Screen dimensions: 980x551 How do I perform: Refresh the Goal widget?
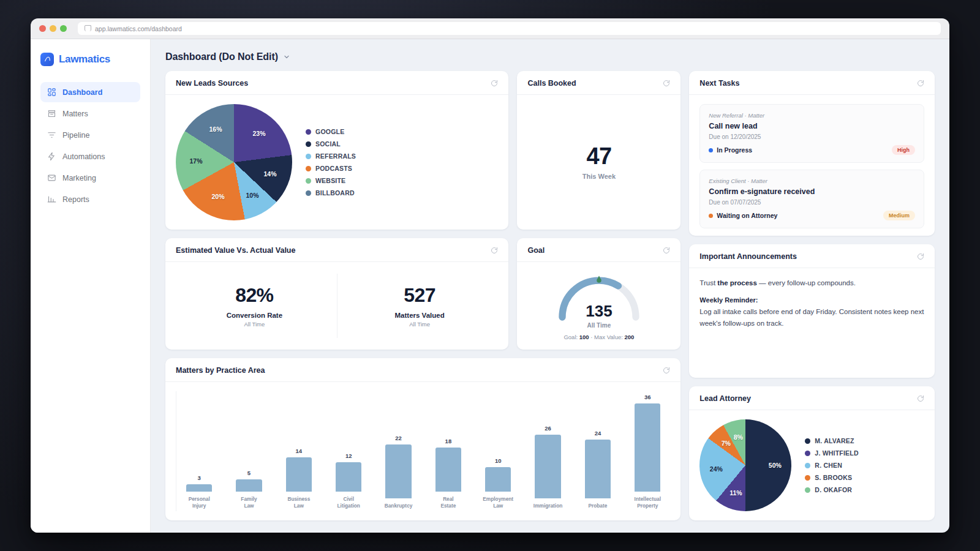[666, 250]
